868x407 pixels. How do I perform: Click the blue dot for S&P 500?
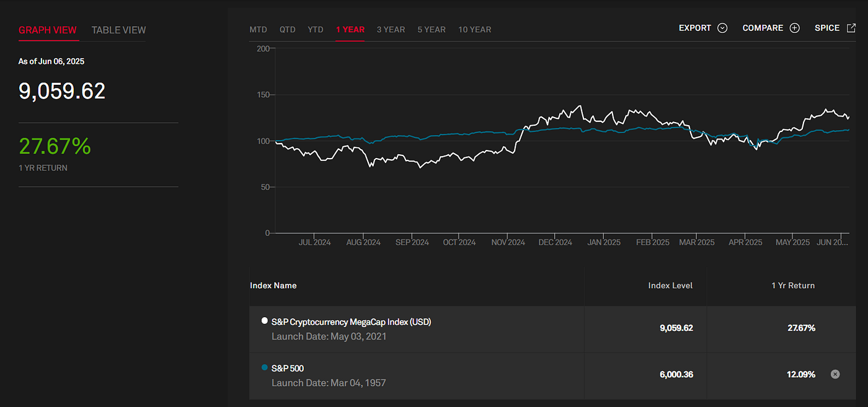265,367
